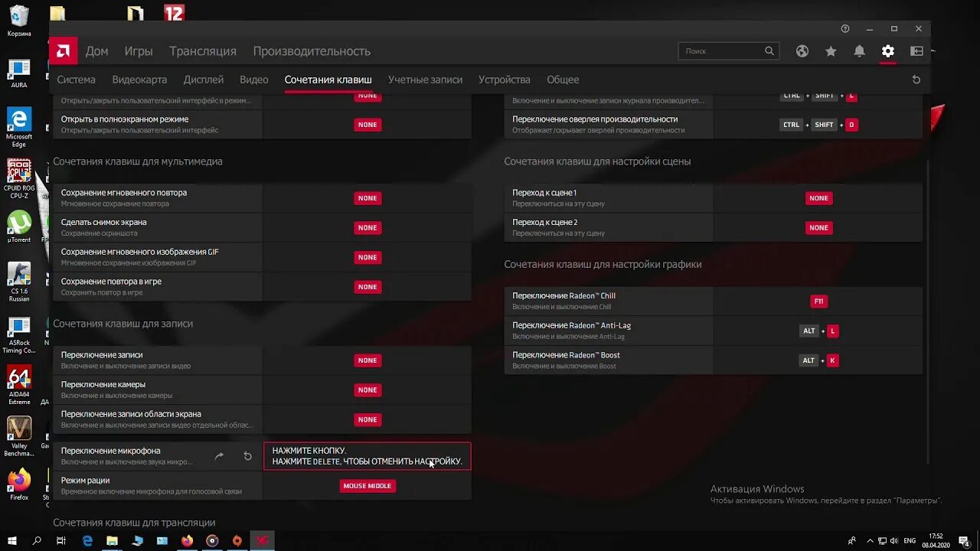Open Recycle Bin desktop icon
This screenshot has height=551, width=980.
(19, 21)
